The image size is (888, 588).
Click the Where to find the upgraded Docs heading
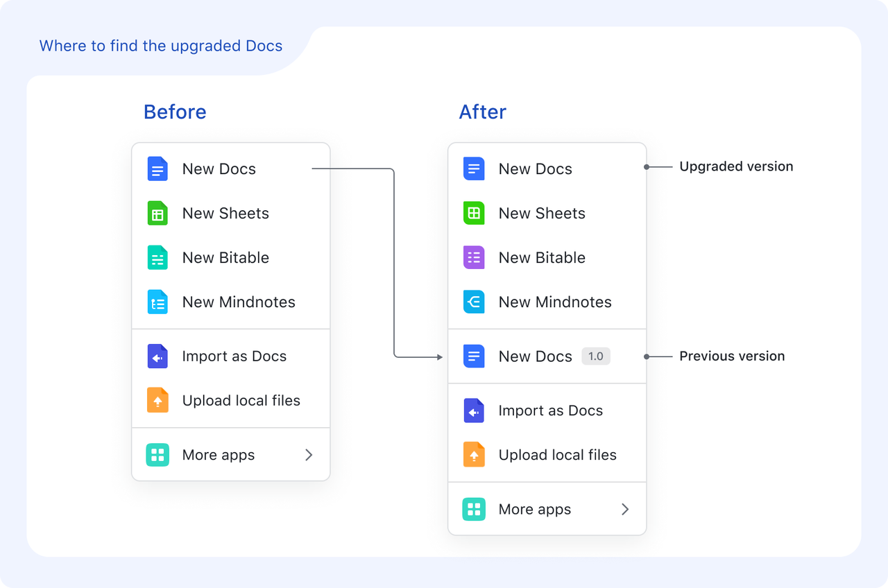click(x=161, y=46)
